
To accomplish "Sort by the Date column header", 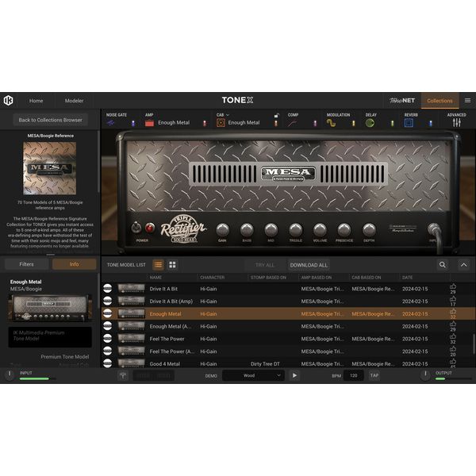I will (408, 278).
